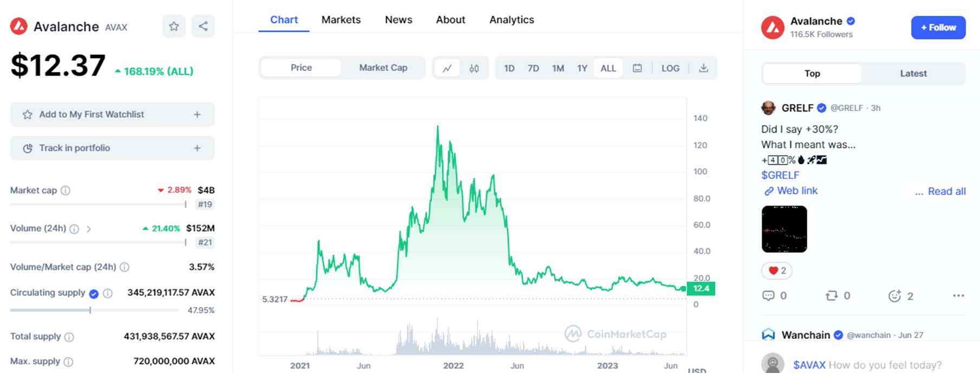Expand Volume (24h) chevron arrow
Image resolution: width=980 pixels, height=386 pixels.
pyautogui.click(x=89, y=229)
